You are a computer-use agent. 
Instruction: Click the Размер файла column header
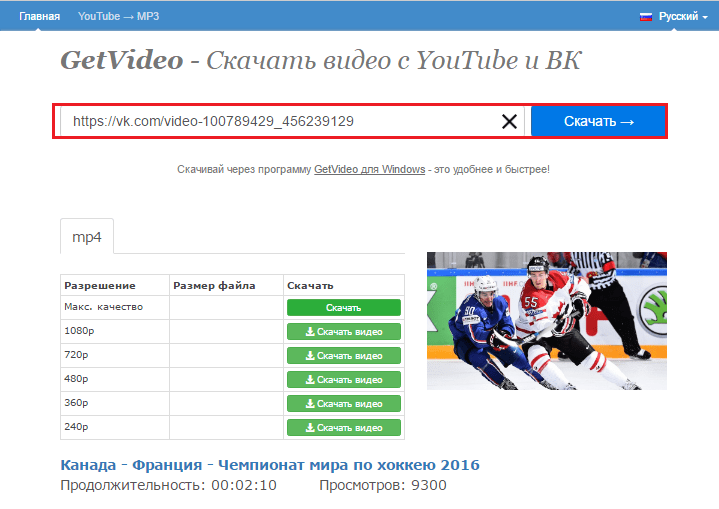click(214, 286)
